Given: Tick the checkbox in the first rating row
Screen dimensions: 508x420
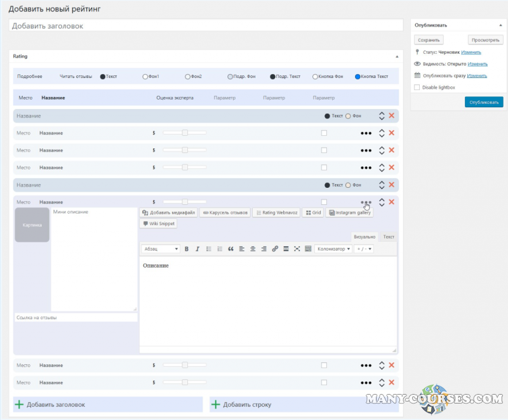Looking at the screenshot, I should coord(324,133).
